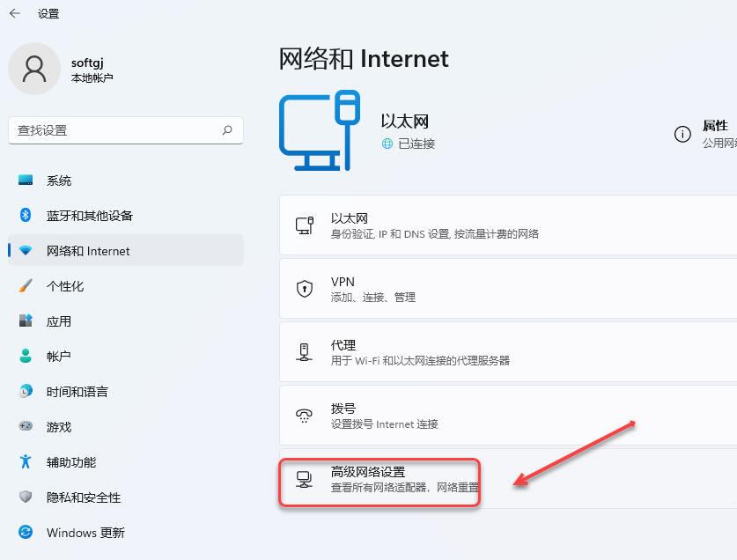
Task: Click the large Ethernet monitor illustration
Action: (320, 130)
